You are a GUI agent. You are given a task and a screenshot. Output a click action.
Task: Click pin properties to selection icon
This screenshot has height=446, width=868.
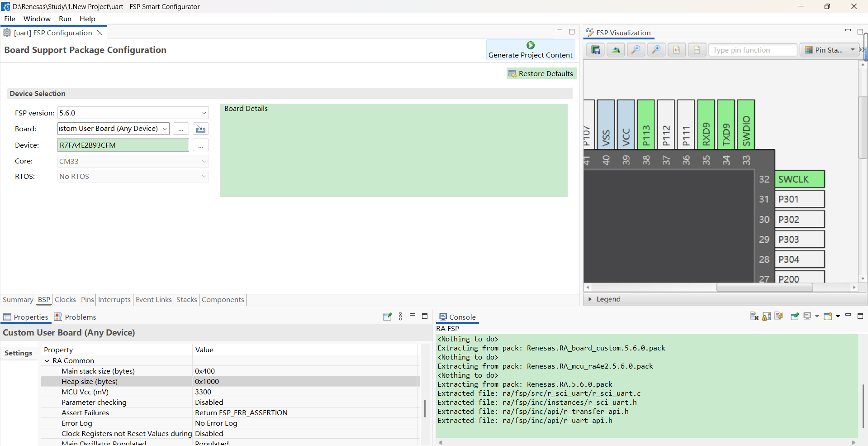point(387,317)
